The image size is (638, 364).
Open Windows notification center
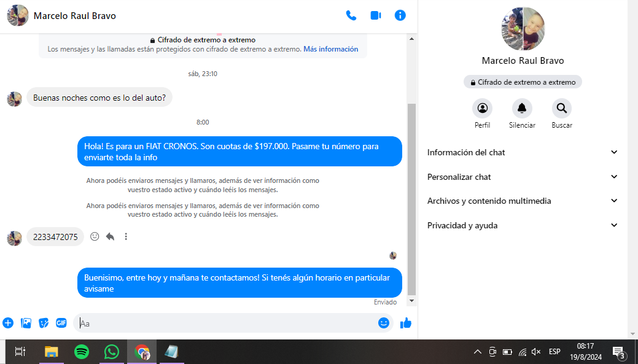point(618,352)
